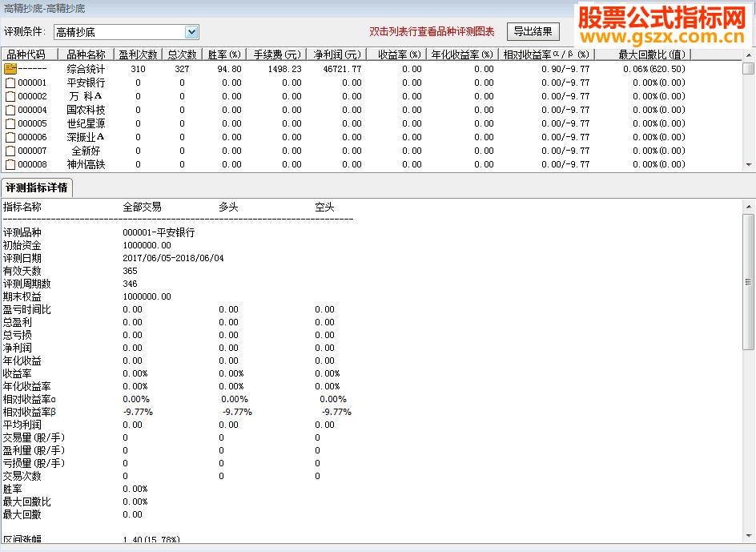Sort by the 收益率(%) column header
The image size is (756, 552).
(x=396, y=54)
